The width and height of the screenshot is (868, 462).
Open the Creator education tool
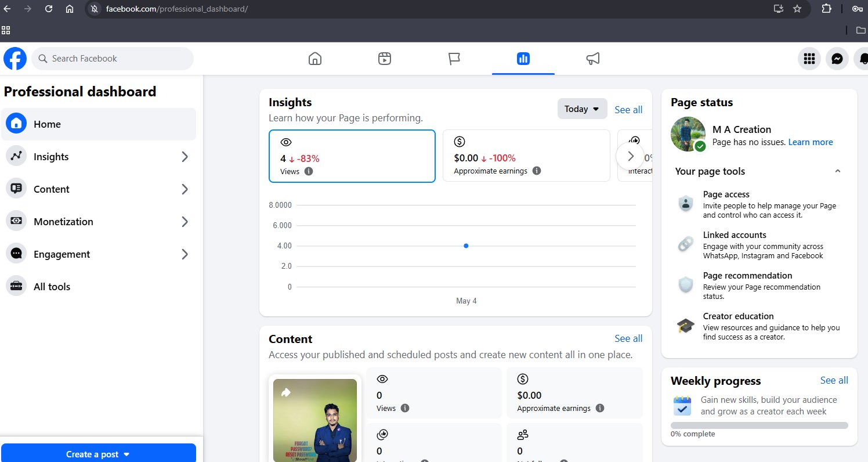760,326
